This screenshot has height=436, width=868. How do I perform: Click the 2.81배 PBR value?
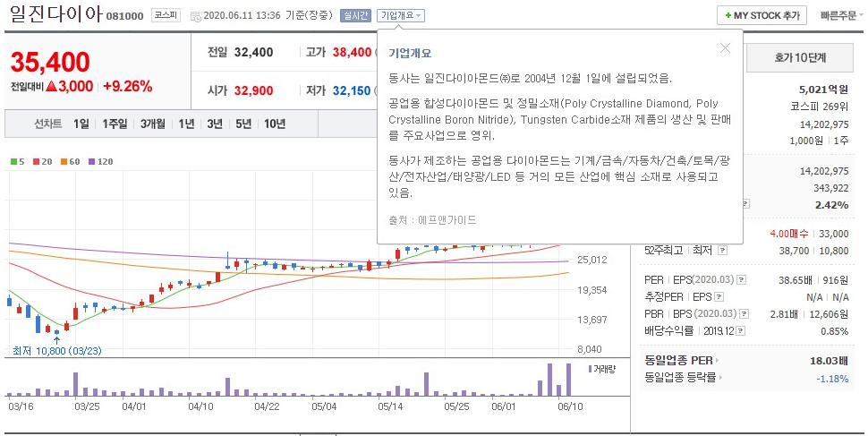point(784,314)
